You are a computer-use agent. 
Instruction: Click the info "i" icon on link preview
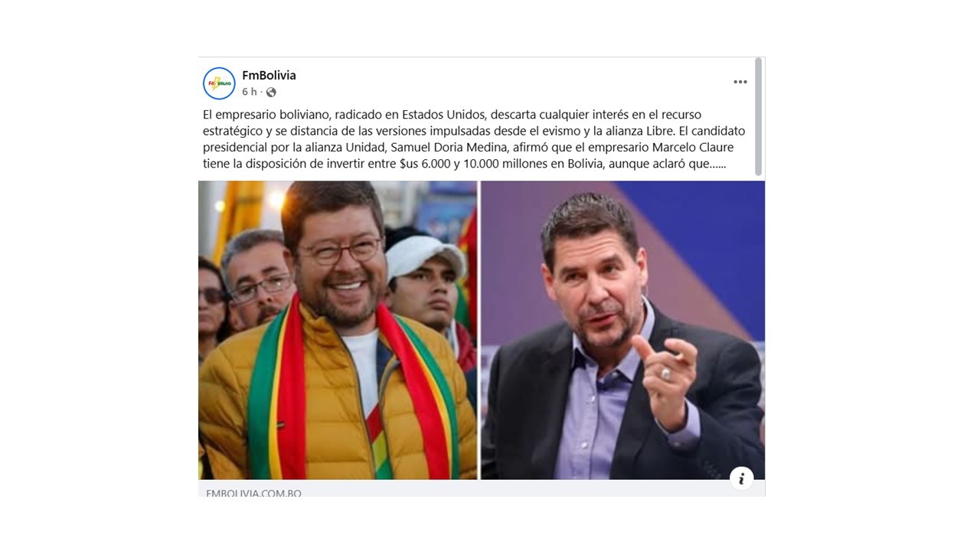tap(741, 478)
